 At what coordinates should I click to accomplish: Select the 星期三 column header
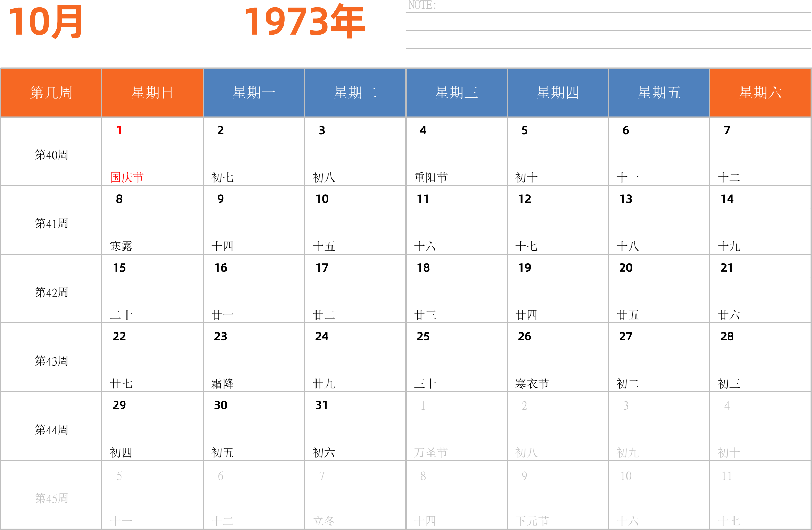(x=457, y=93)
